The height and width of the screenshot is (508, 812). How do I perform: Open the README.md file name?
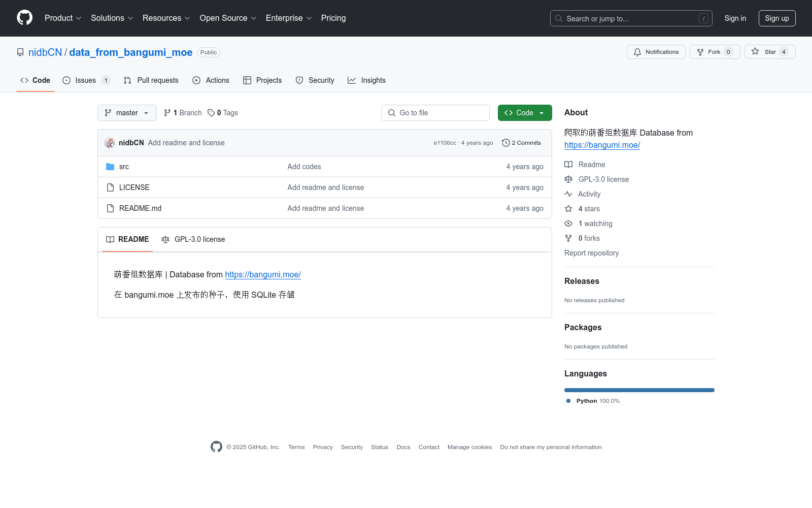click(140, 208)
